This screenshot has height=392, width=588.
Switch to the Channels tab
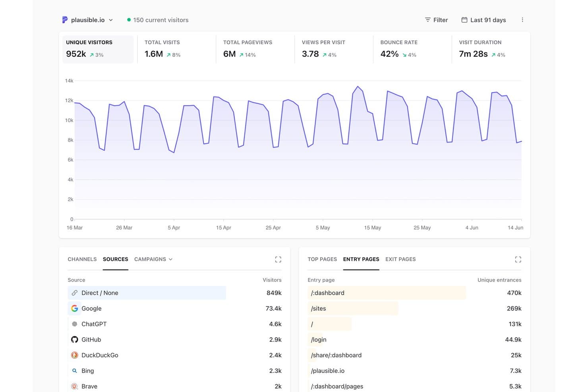point(82,259)
